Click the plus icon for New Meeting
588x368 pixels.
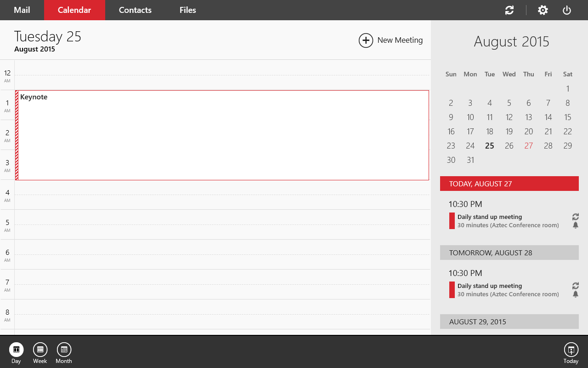click(x=366, y=40)
